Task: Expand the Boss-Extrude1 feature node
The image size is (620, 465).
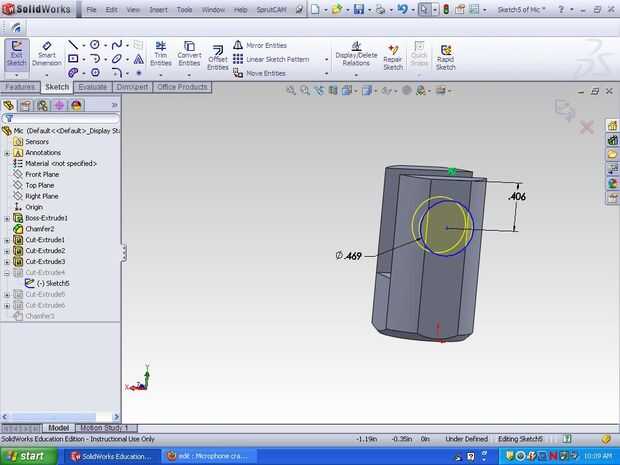Action: (7, 218)
